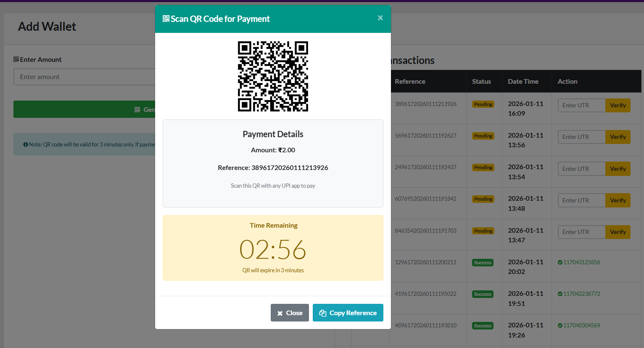Click the Status column header

tap(481, 81)
